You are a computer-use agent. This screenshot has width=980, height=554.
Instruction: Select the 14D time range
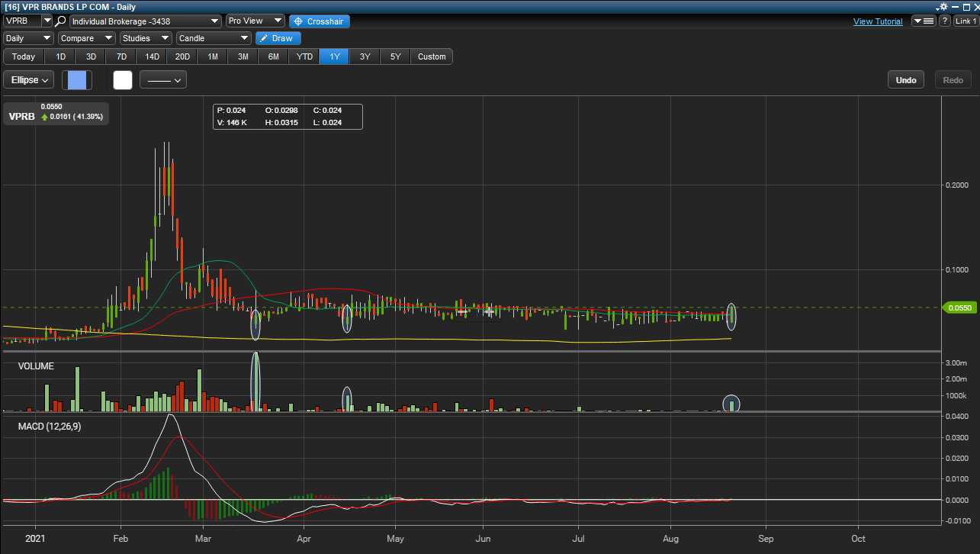[x=152, y=56]
